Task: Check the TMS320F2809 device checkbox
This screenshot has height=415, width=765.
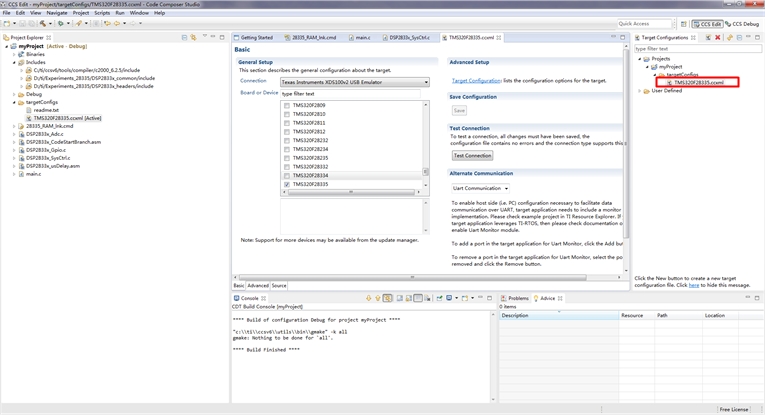Action: coord(287,105)
